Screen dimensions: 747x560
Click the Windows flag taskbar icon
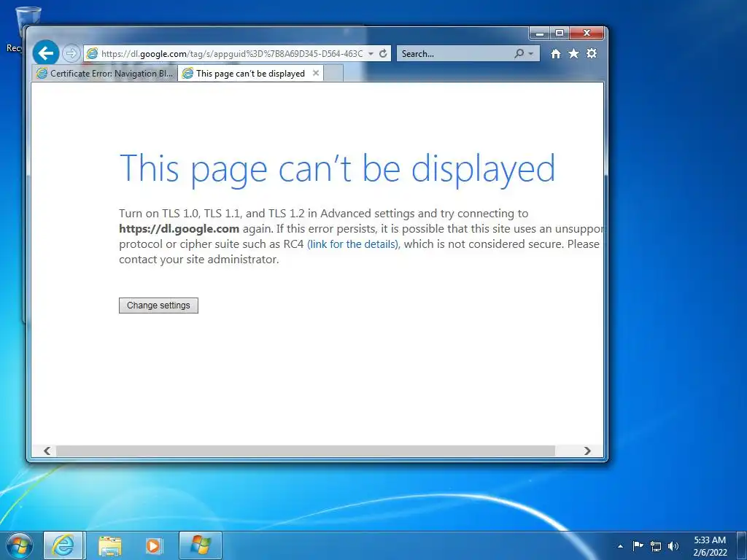(201, 545)
